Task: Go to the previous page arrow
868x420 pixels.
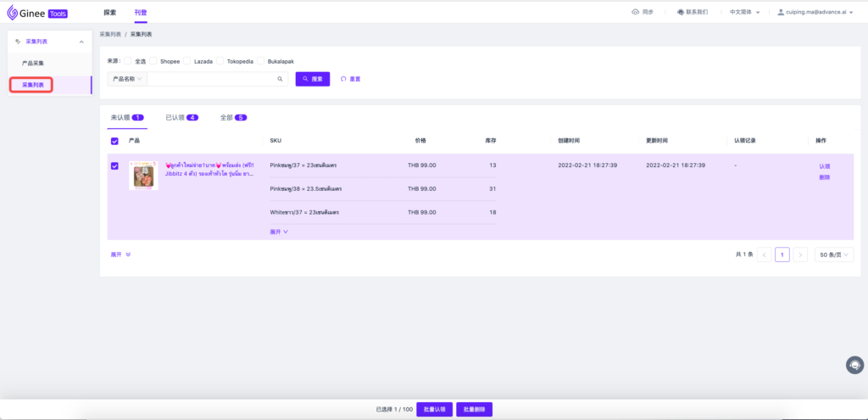Action: tap(764, 255)
